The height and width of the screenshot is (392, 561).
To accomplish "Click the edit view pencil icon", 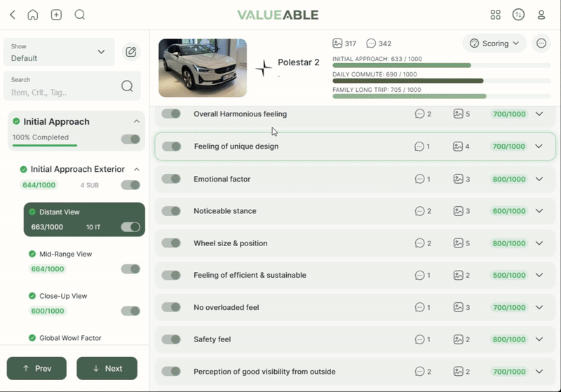I will pos(130,51).
